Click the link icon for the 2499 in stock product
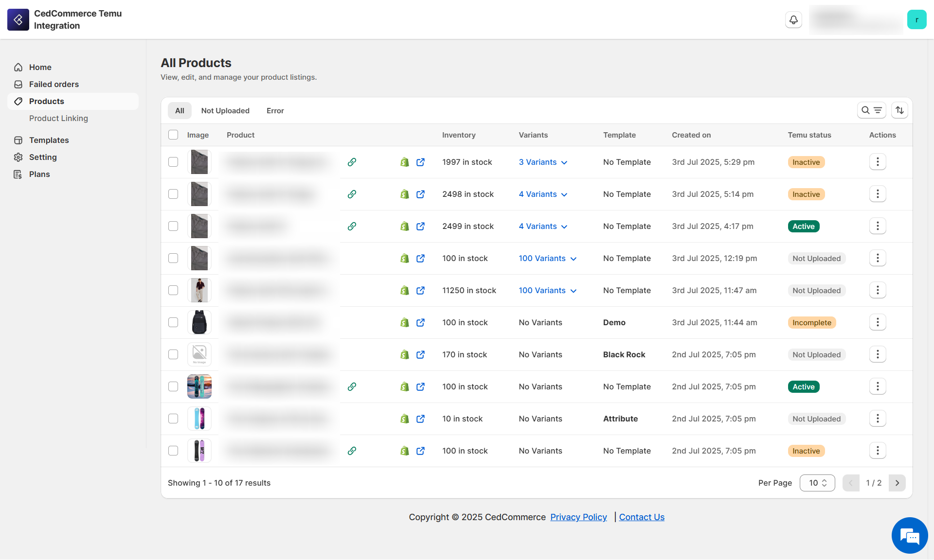Viewport: 934px width, 560px height. pos(352,226)
